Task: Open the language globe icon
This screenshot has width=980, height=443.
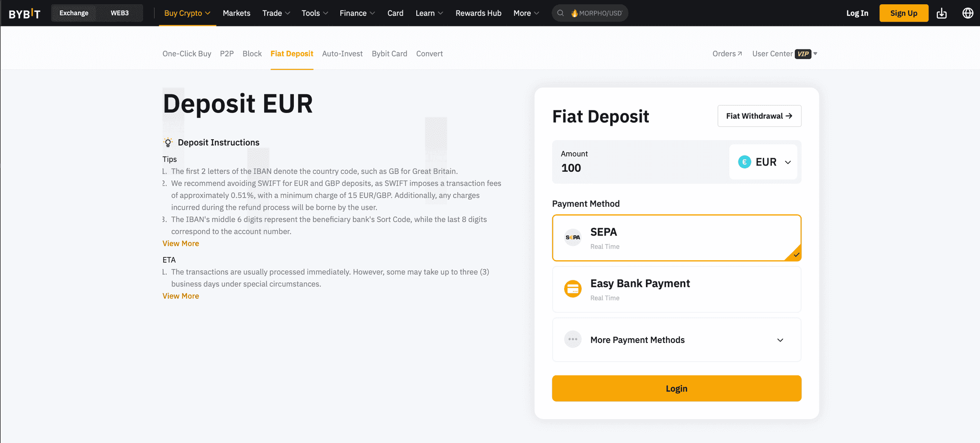Action: pyautogui.click(x=968, y=13)
